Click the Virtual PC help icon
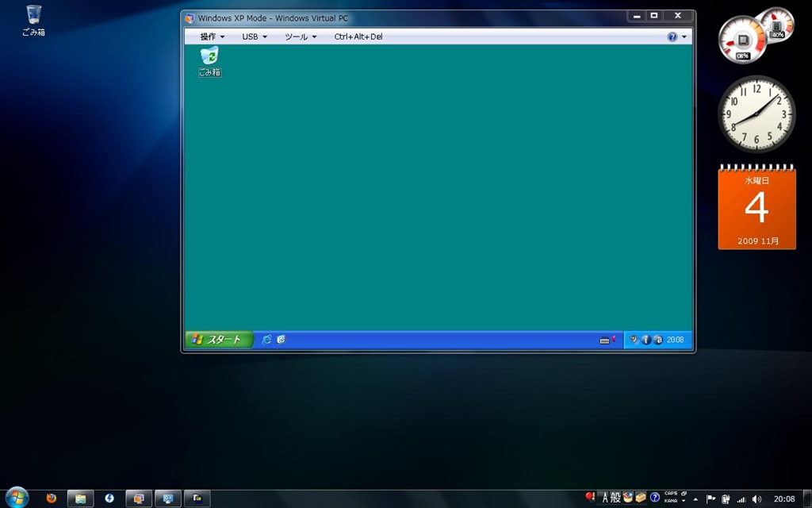812x508 pixels. [x=672, y=37]
